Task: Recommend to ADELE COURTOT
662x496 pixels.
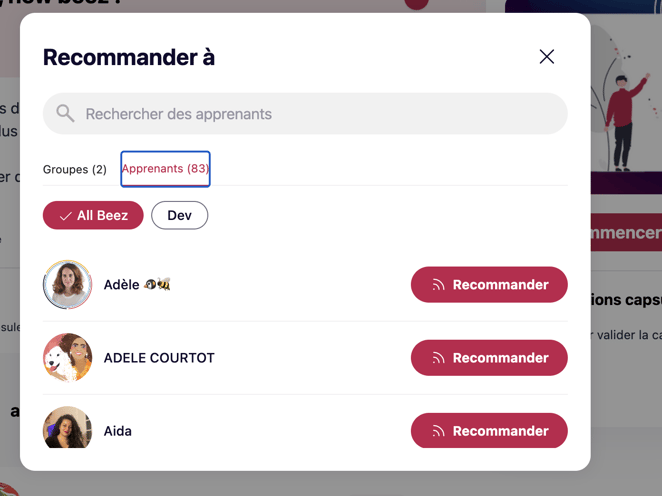Action: pyautogui.click(x=489, y=358)
